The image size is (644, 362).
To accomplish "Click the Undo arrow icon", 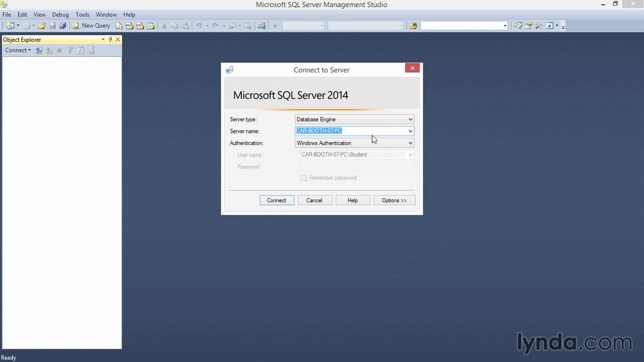I will click(x=198, y=25).
